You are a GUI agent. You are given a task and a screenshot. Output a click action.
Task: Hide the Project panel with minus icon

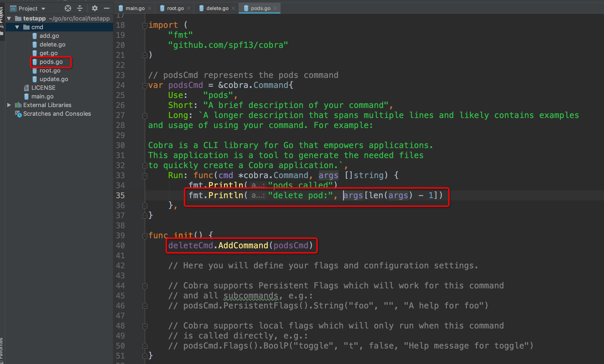point(106,8)
